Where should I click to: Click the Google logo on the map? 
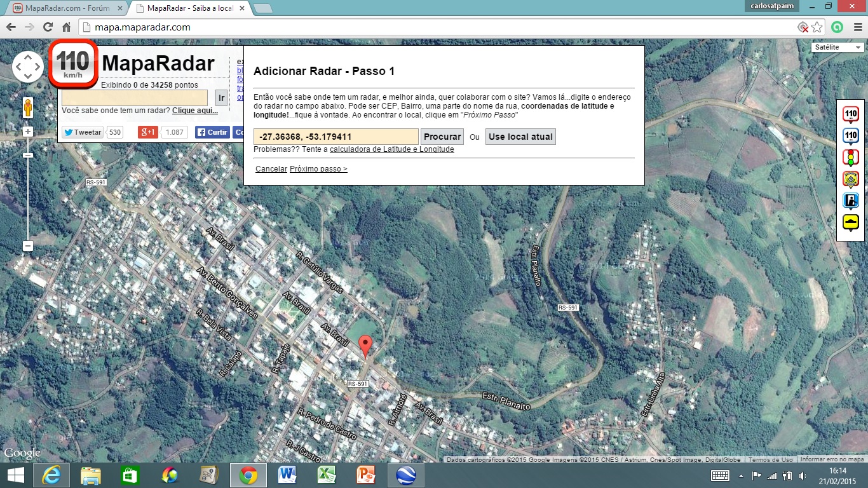coord(22,453)
